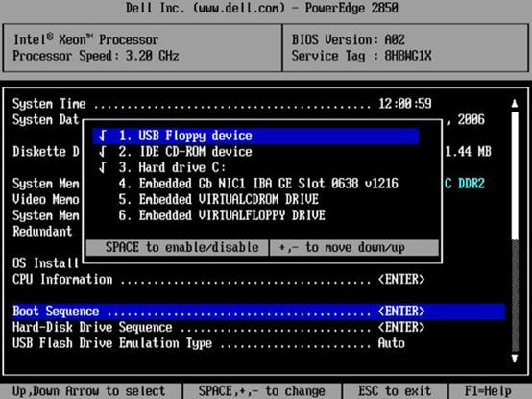Viewport: 532px width, 399px height.
Task: Open CPU Information <ENTER> row
Action: (x=219, y=280)
